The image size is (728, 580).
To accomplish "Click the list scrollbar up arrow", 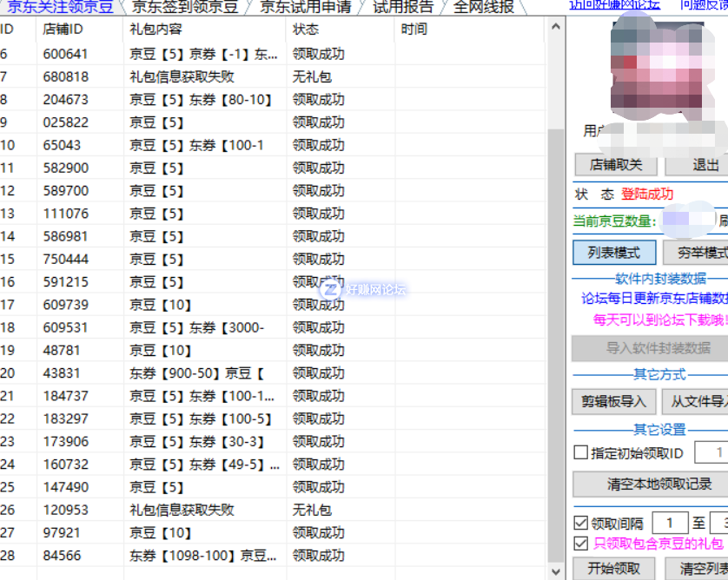I will (x=556, y=27).
